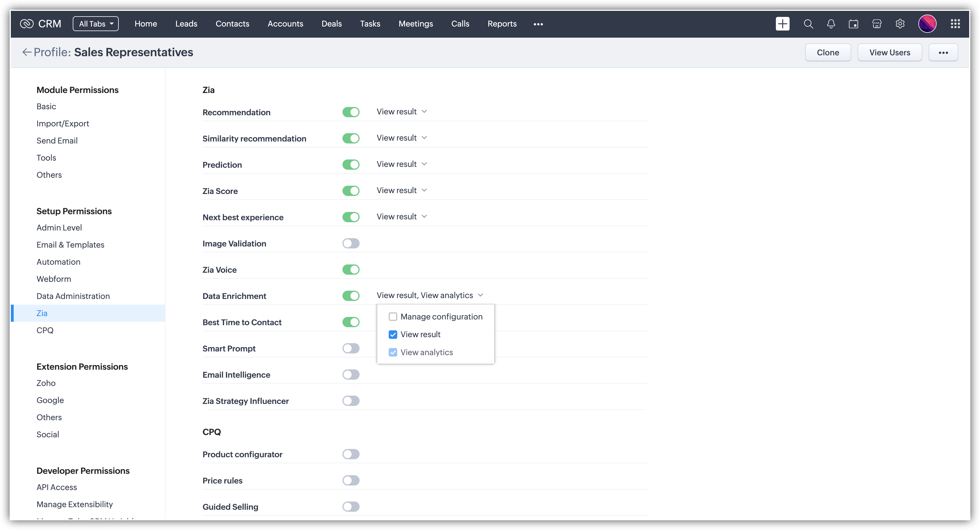The height and width of the screenshot is (530, 980).
Task: Open the All Tabs dropdown
Action: click(x=96, y=24)
